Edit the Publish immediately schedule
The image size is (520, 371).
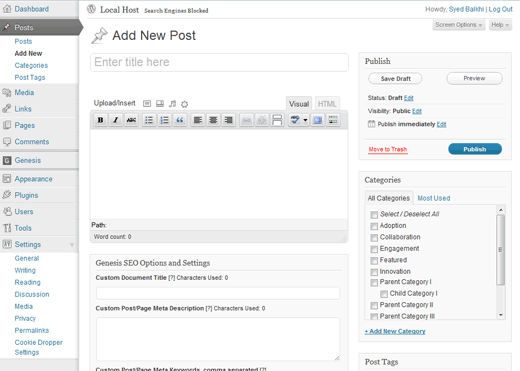coord(441,124)
